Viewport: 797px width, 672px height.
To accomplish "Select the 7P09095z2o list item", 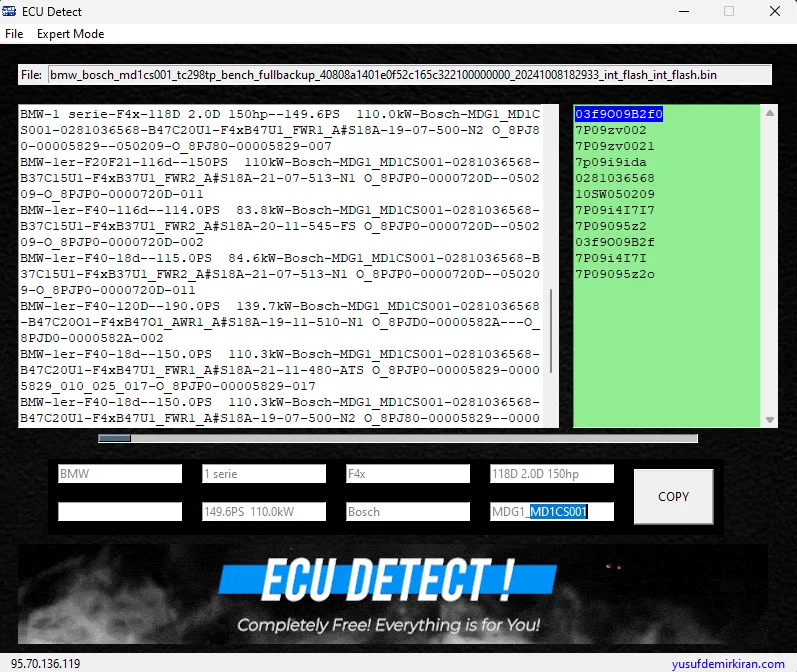I will 614,274.
